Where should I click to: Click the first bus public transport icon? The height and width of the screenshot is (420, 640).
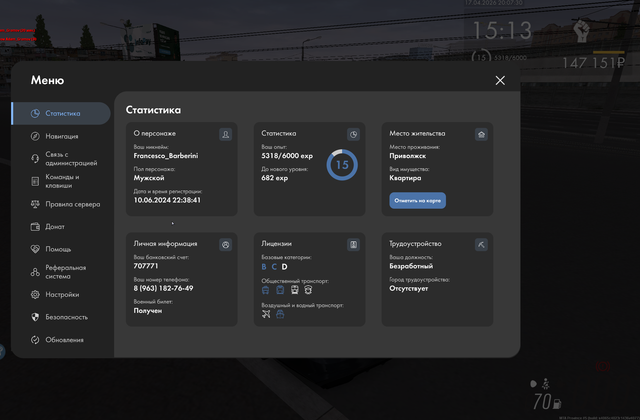pos(265,290)
